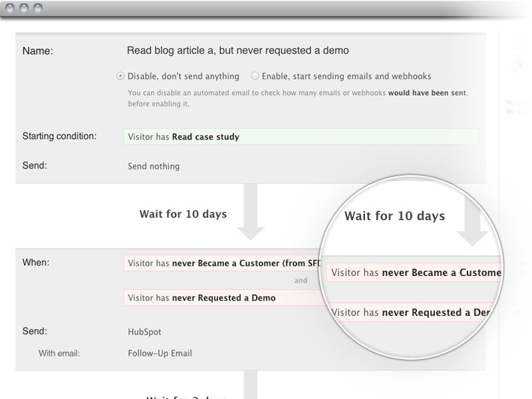Click the magnified "never Became a Customer" condition
The image size is (532, 399).
click(x=416, y=273)
